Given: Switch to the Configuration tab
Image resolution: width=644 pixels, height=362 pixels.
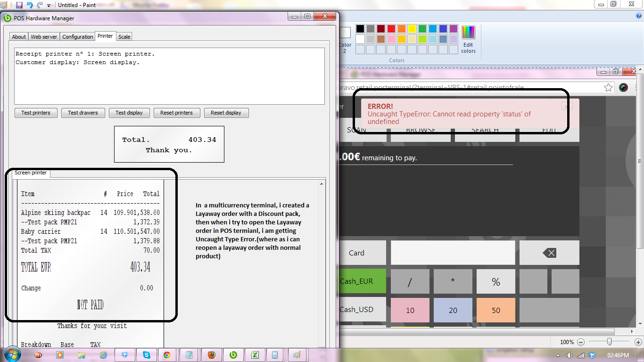Looking at the screenshot, I should pyautogui.click(x=78, y=37).
